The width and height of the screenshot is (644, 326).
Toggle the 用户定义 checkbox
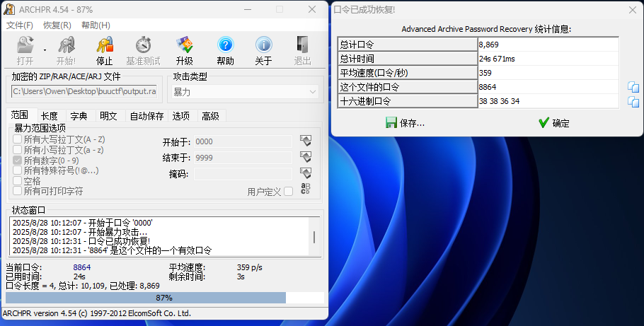coord(288,192)
